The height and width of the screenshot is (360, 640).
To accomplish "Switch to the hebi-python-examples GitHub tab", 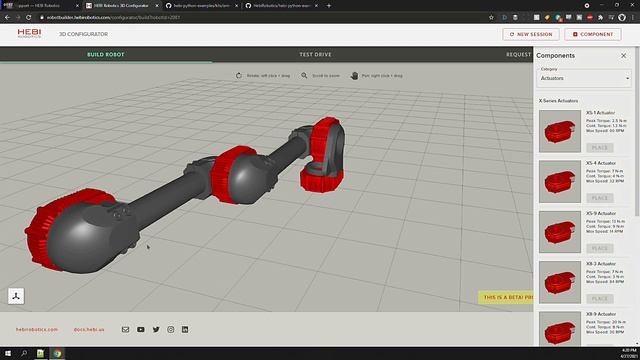I will pos(202,6).
